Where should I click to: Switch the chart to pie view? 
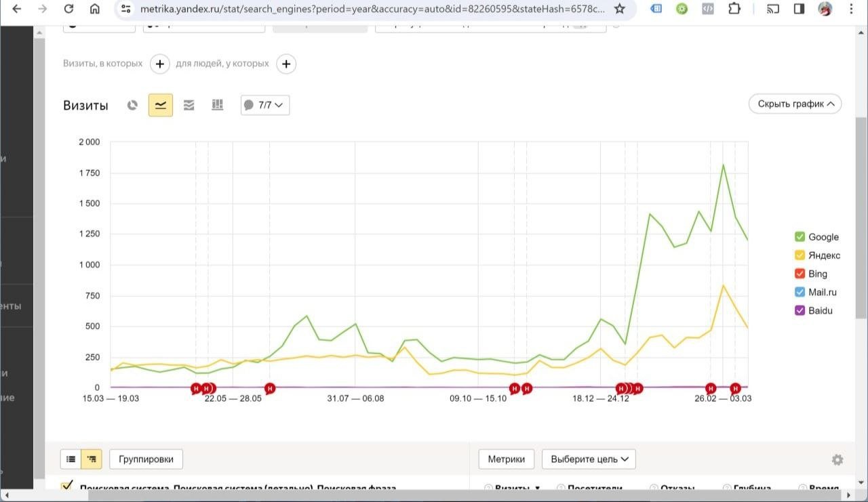pyautogui.click(x=133, y=105)
